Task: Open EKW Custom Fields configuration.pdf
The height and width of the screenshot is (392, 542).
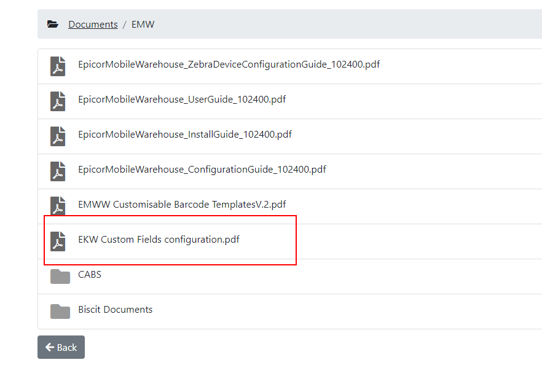Action: (159, 240)
